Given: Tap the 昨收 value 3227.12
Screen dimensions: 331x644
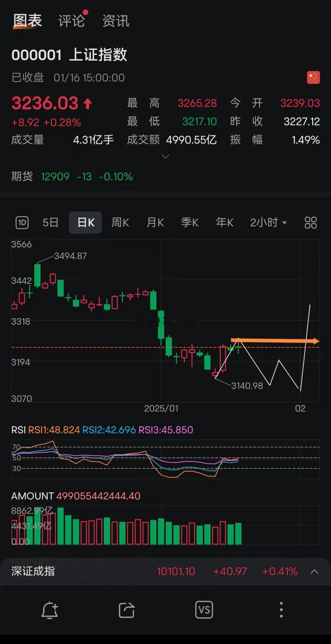Looking at the screenshot, I should [302, 121].
